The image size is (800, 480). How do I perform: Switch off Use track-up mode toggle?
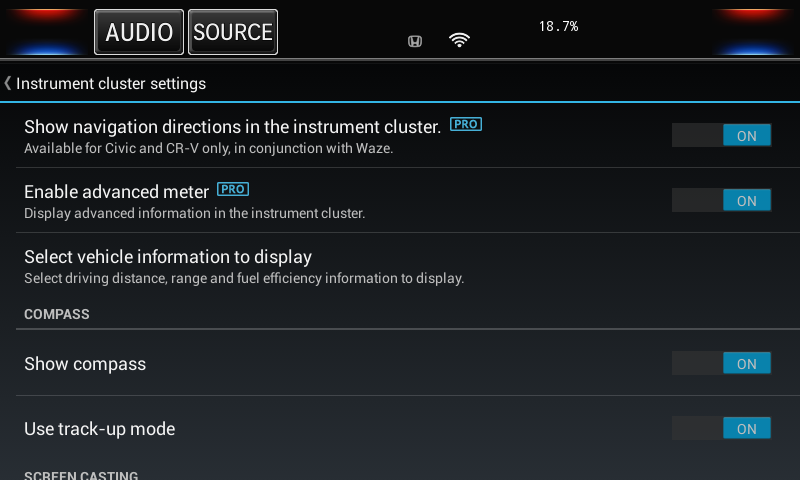(721, 428)
